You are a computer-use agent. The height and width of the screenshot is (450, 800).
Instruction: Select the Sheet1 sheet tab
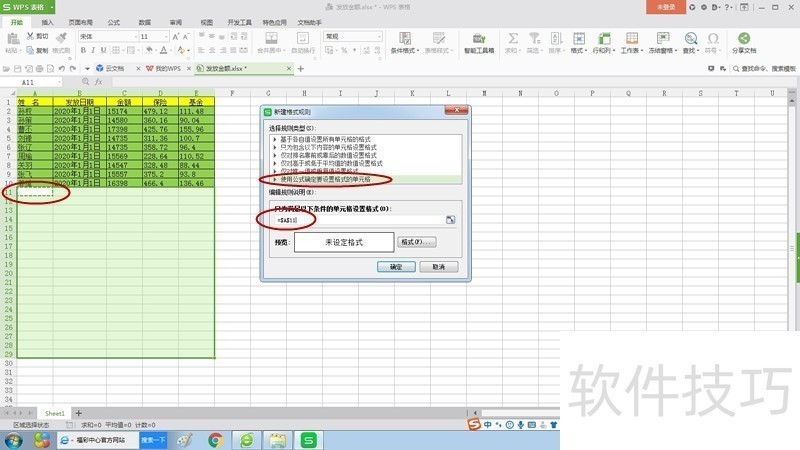55,413
